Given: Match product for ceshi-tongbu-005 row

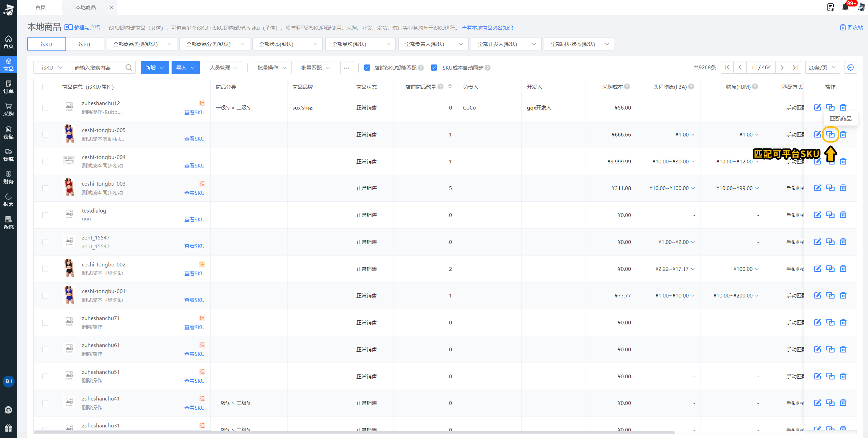Looking at the screenshot, I should [x=830, y=134].
